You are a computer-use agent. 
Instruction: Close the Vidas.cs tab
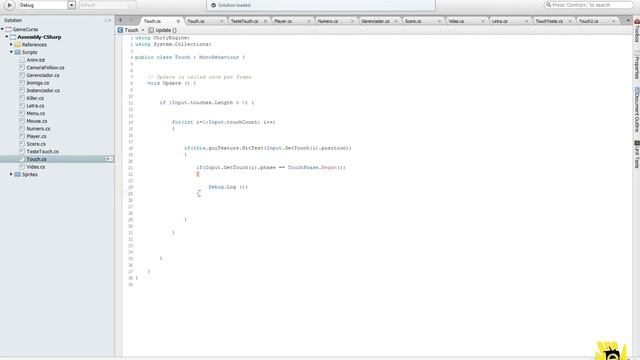pos(483,21)
